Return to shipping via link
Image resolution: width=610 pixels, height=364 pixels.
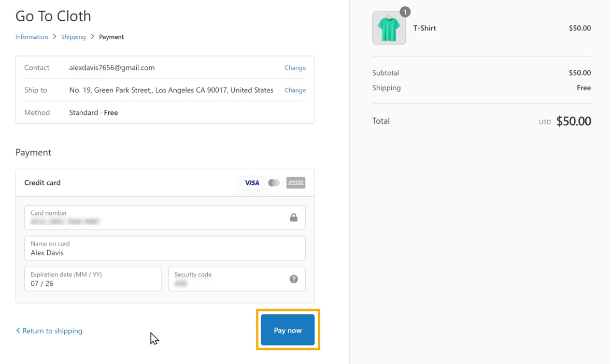[x=49, y=331]
